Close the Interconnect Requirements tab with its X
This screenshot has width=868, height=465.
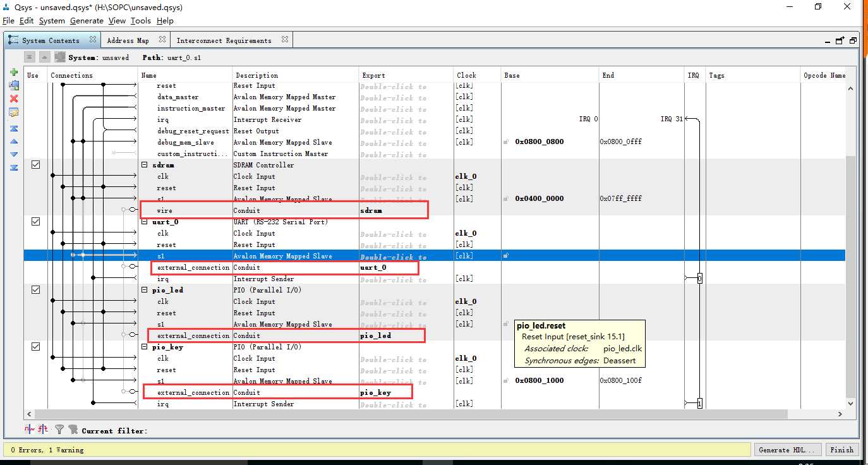pos(284,39)
